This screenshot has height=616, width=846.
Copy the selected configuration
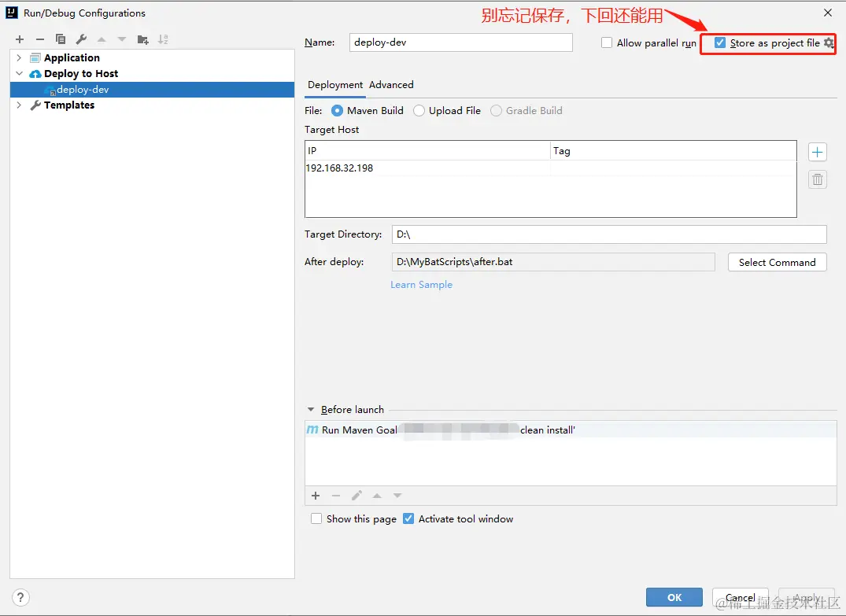click(61, 39)
